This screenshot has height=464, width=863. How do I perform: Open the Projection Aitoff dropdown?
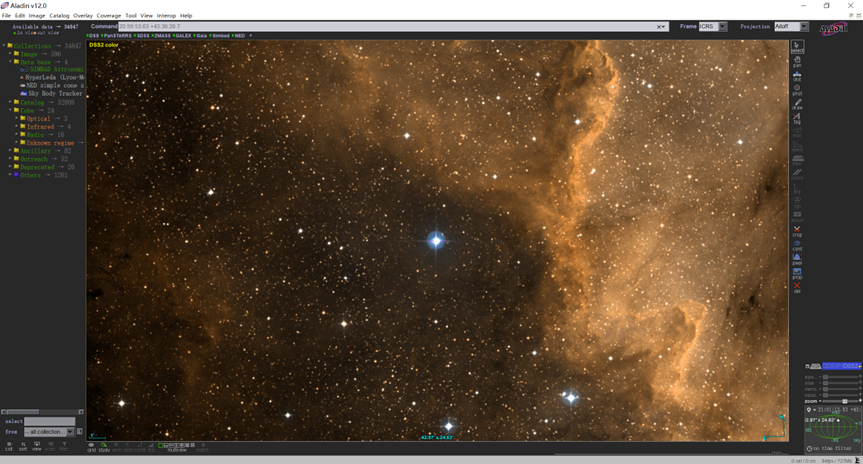tap(804, 26)
